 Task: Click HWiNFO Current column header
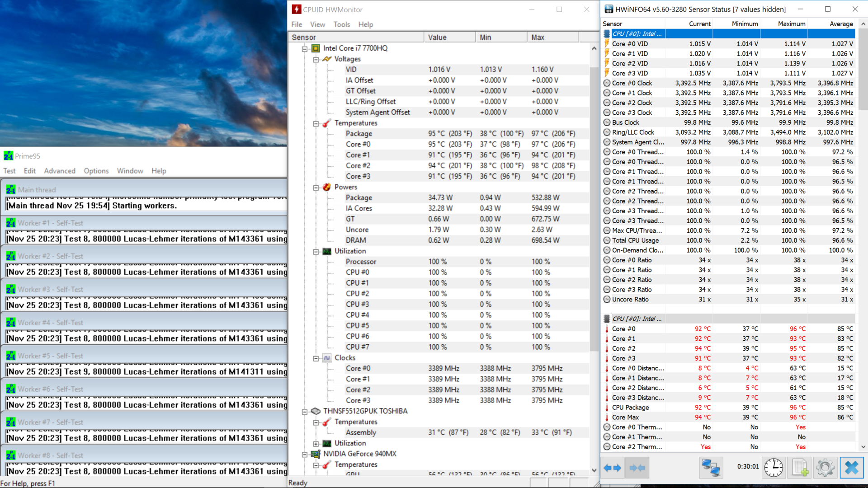[x=689, y=24]
